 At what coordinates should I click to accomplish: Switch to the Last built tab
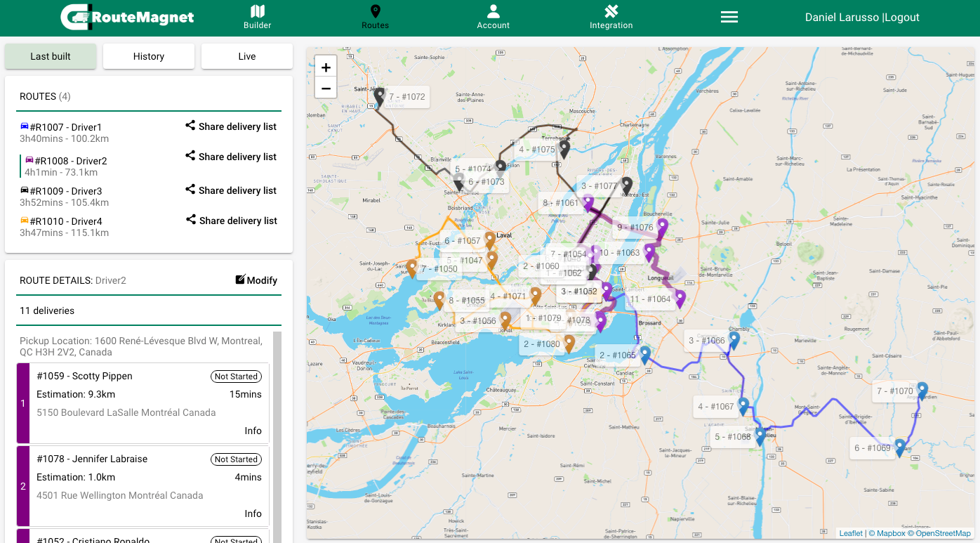point(51,56)
